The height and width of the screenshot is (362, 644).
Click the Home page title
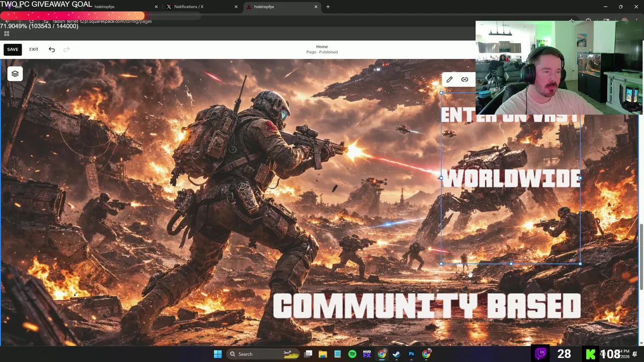pos(322,47)
